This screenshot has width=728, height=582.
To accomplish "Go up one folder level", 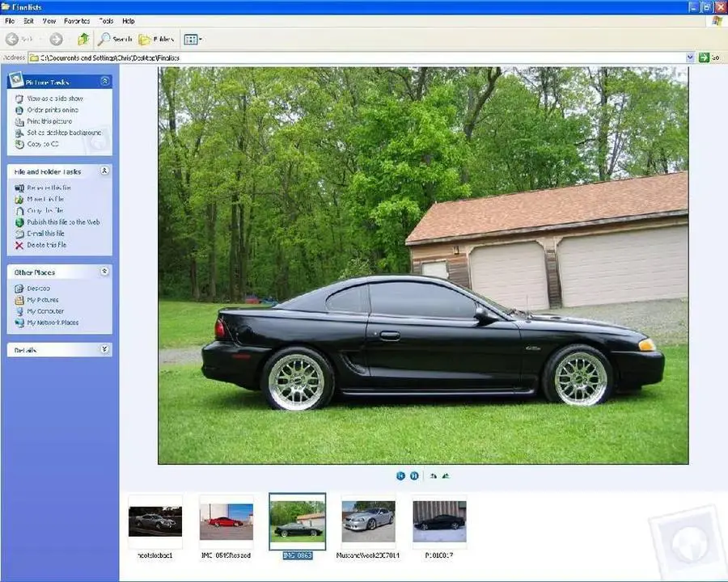I will point(83,39).
